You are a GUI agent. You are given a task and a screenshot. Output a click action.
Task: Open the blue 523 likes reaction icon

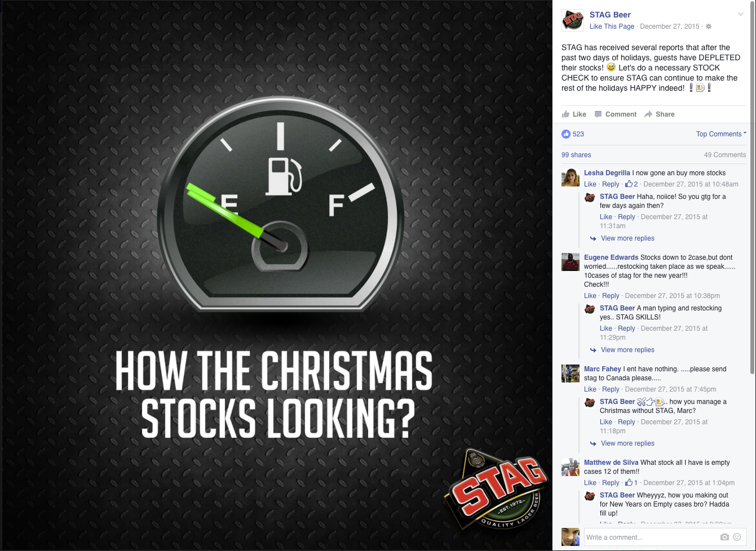pos(566,134)
